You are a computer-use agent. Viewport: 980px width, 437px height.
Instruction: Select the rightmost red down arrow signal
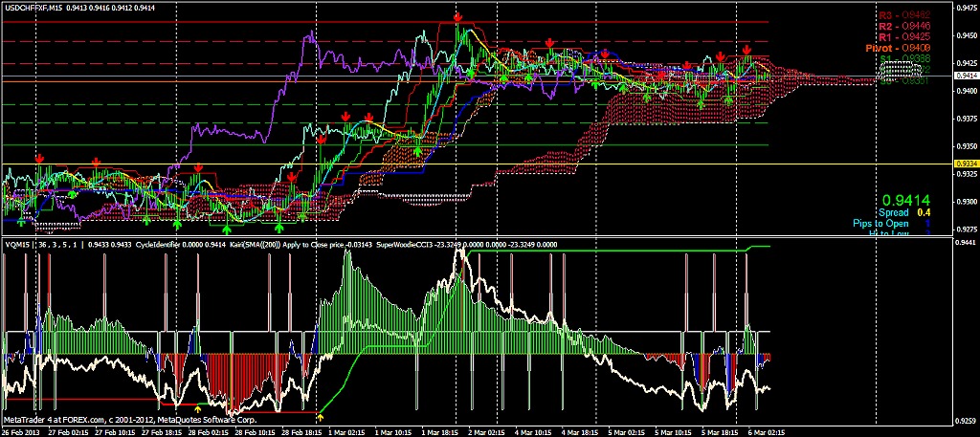tap(746, 49)
